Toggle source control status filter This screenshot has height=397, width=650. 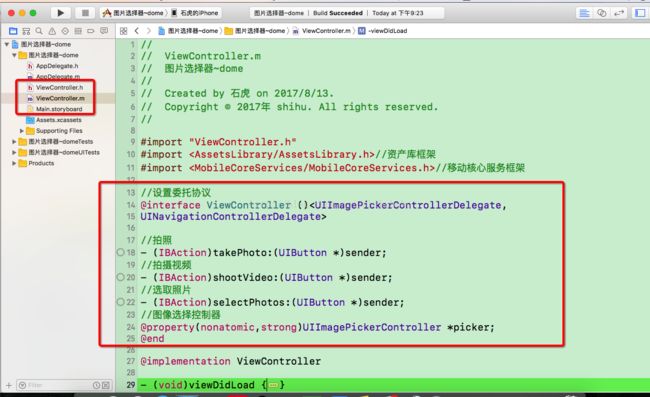(x=106, y=385)
